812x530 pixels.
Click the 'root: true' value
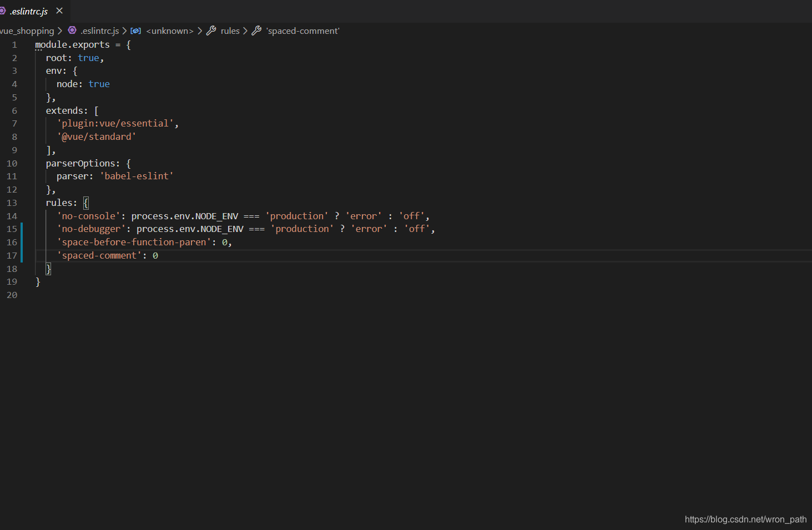(88, 58)
